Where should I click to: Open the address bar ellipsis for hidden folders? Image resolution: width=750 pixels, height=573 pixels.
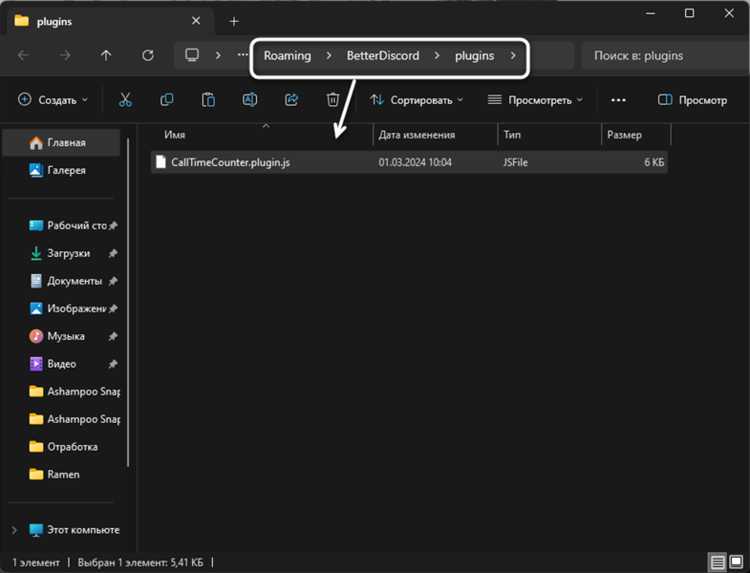243,55
